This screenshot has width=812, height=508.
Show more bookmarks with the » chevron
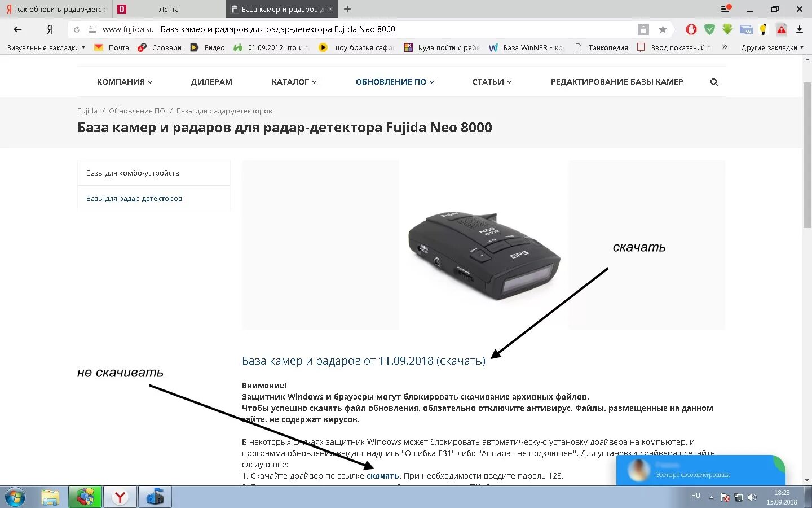click(725, 47)
